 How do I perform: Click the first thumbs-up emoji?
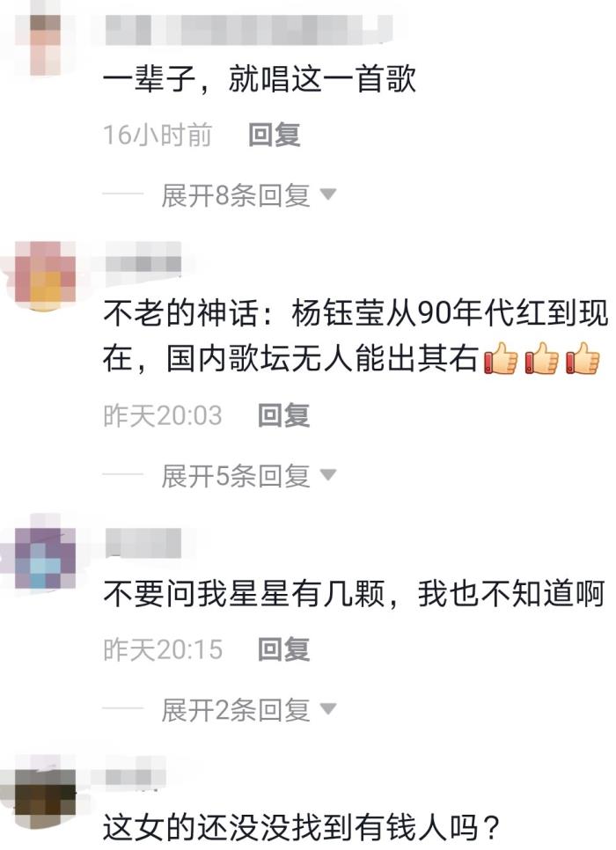pyautogui.click(x=501, y=358)
